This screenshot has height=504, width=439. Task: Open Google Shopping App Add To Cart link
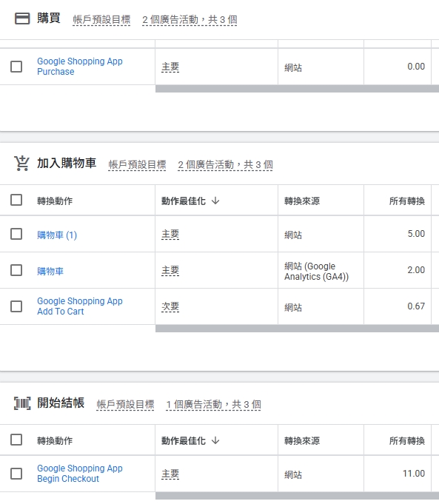[x=80, y=306]
